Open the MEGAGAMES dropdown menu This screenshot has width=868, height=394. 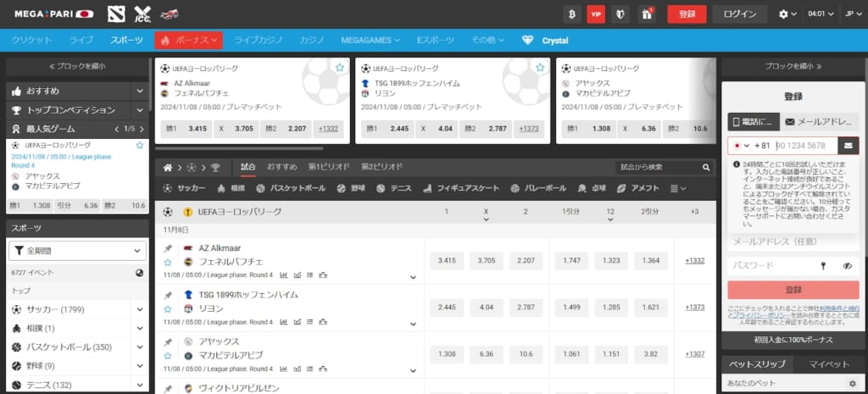370,40
